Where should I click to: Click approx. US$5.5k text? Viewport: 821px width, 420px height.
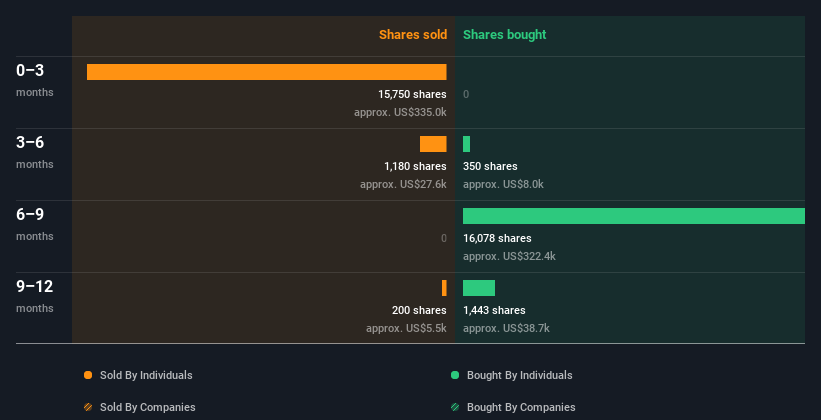406,328
